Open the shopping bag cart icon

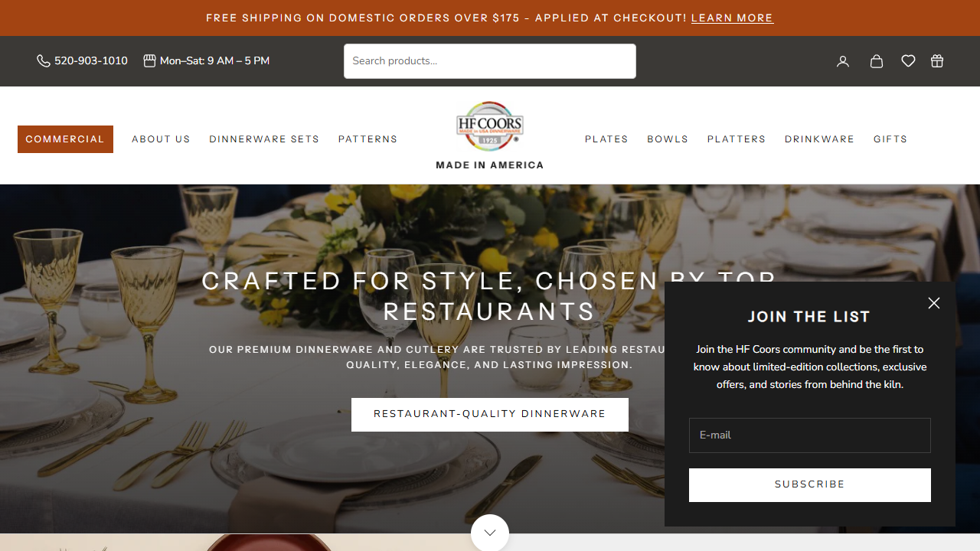(877, 61)
